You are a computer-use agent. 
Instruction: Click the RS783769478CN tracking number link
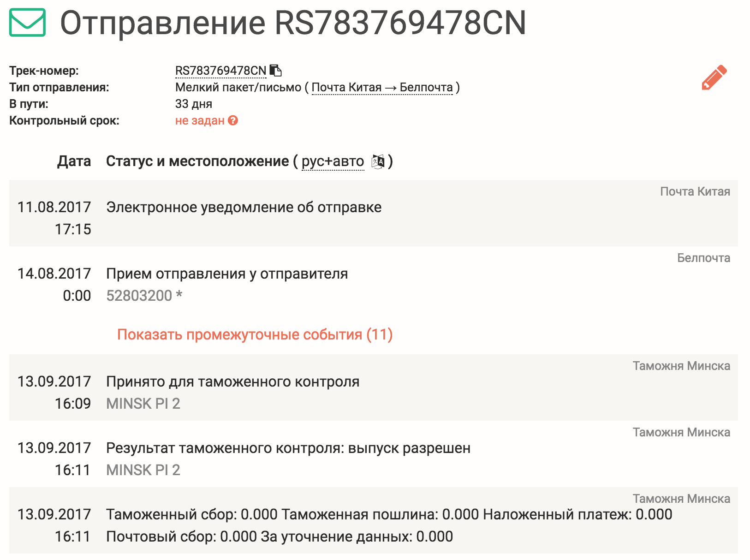click(221, 71)
